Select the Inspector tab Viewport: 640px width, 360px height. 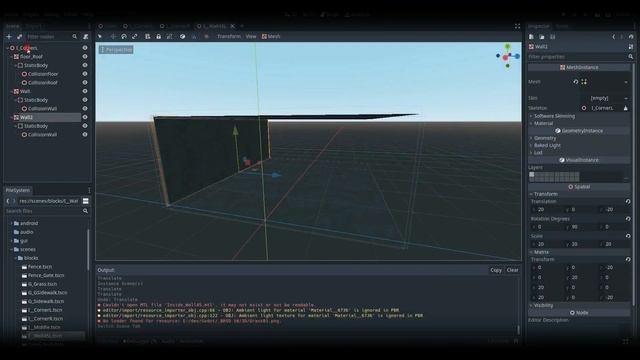[539, 26]
